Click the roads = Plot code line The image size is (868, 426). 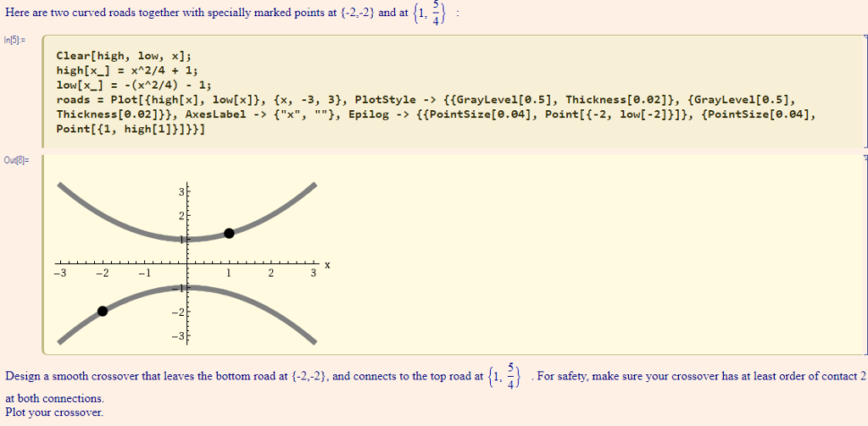click(426, 100)
